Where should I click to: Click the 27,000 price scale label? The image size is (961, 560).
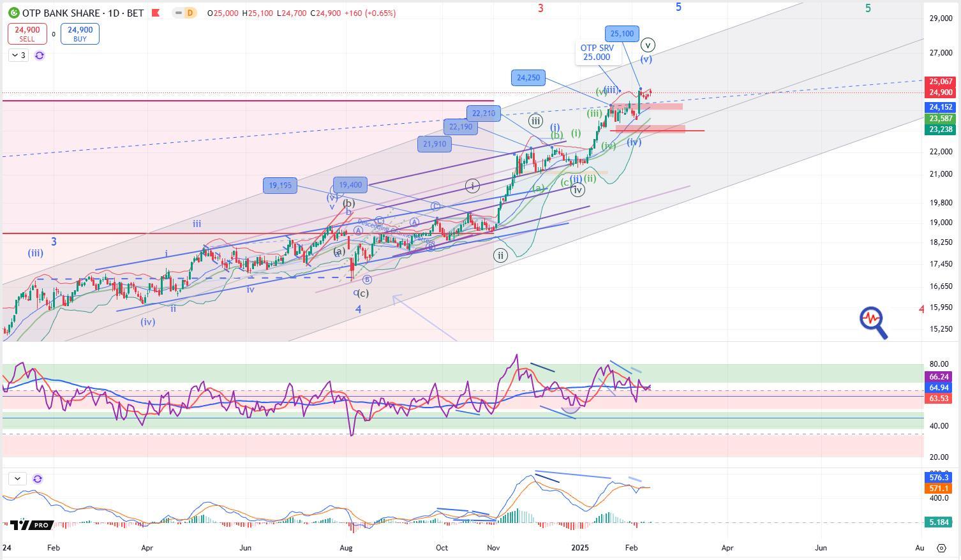click(941, 53)
